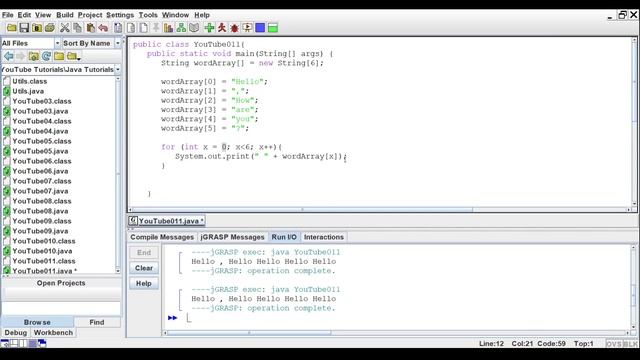Click the Help button in Run I/O
Viewport: 640px width, 360px height.
point(144,283)
